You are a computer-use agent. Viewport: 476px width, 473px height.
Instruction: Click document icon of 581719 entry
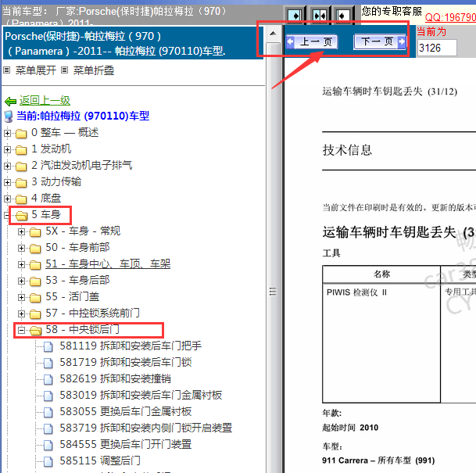tap(48, 363)
